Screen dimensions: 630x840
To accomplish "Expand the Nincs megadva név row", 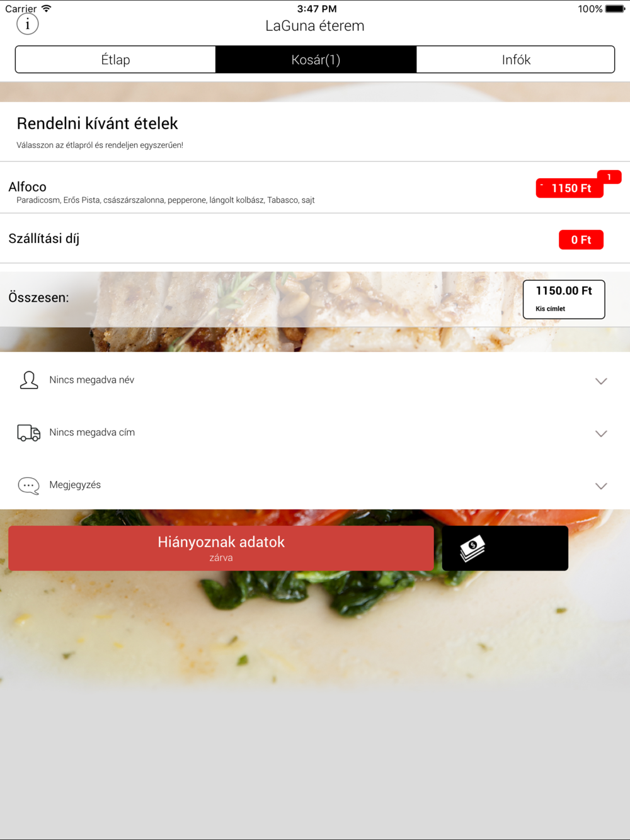I will pos(315,380).
